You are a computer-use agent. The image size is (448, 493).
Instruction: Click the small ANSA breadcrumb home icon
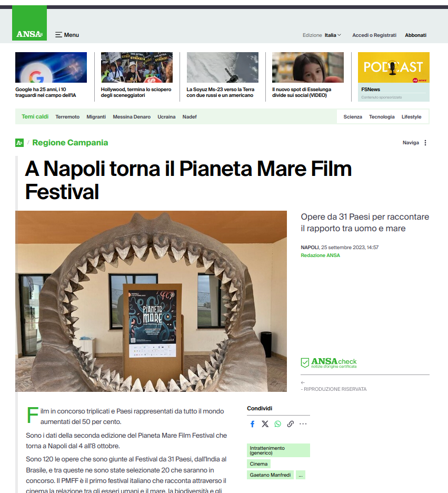click(x=19, y=143)
